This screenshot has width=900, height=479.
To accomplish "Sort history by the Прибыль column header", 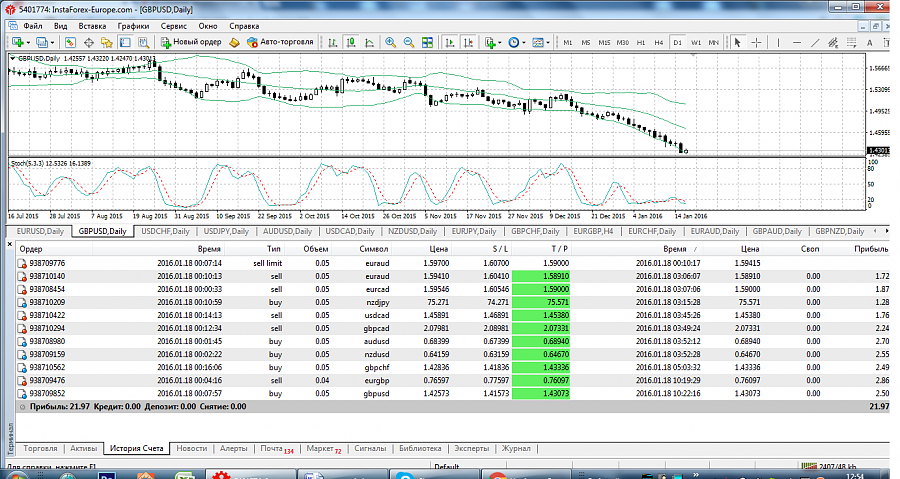I will [x=870, y=249].
